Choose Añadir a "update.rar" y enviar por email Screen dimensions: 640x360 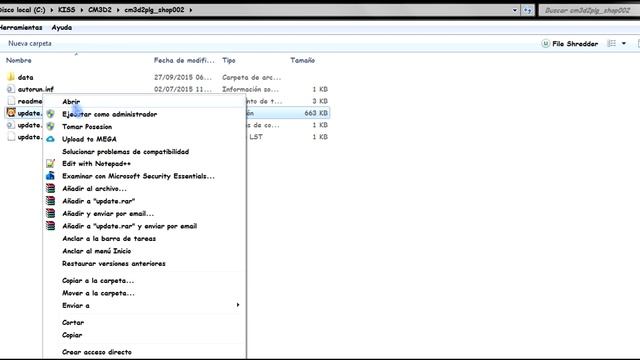[129, 226]
